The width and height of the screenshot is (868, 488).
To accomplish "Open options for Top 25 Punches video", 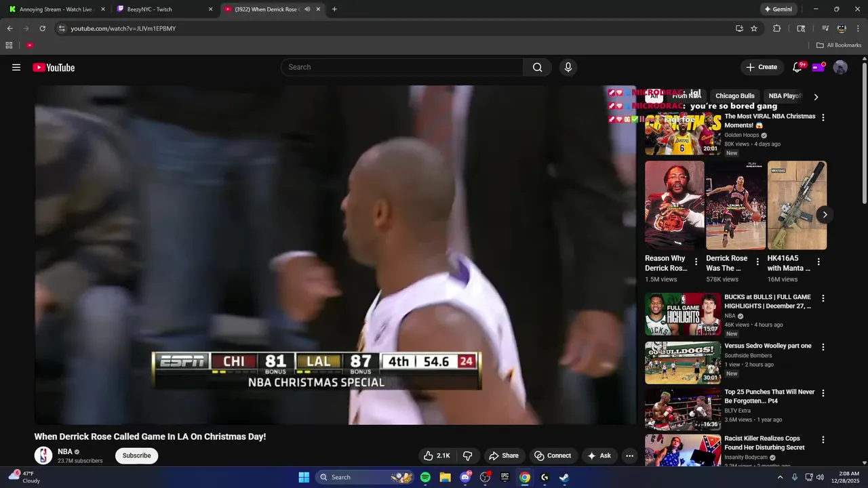I will [x=823, y=393].
